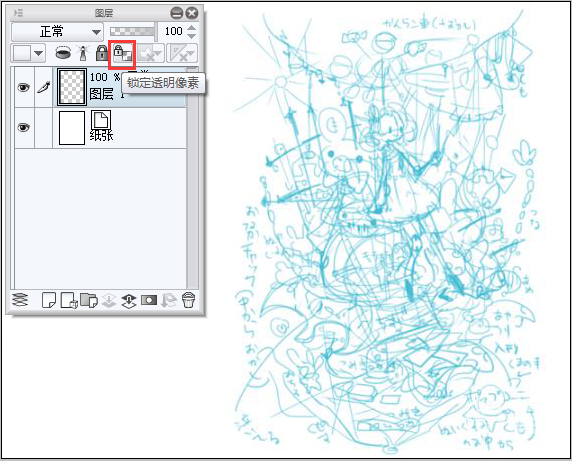Click the 纸张 layer name

[x=101, y=136]
